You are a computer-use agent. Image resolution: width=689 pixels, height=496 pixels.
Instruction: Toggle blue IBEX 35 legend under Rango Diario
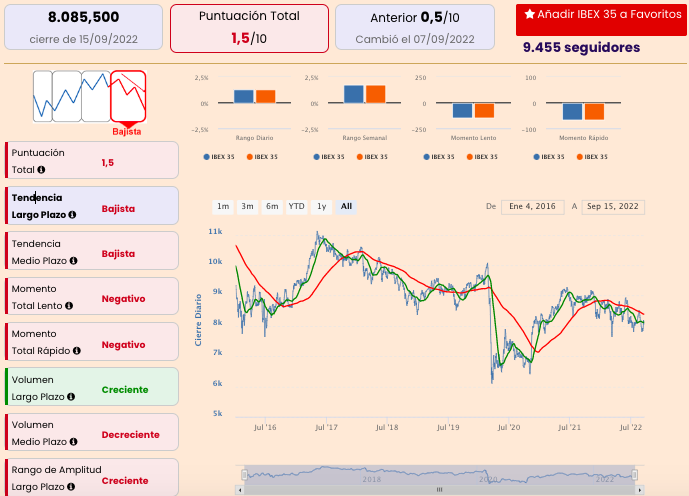pyautogui.click(x=219, y=157)
